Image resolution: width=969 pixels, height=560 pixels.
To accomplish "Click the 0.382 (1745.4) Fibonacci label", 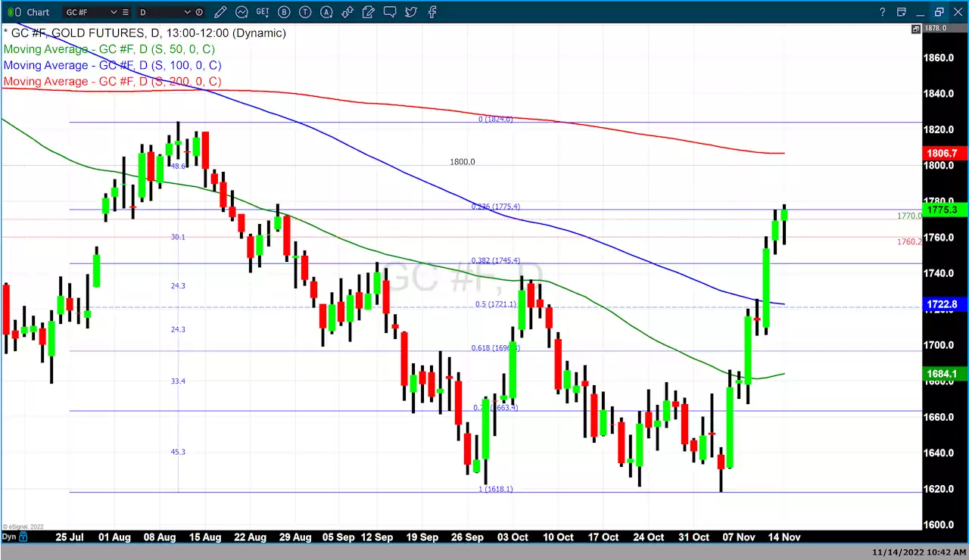I will [496, 261].
